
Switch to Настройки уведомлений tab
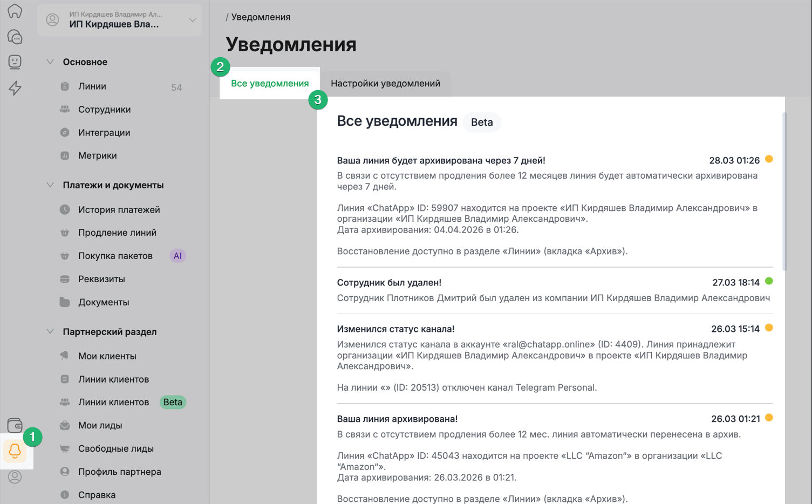pos(385,84)
